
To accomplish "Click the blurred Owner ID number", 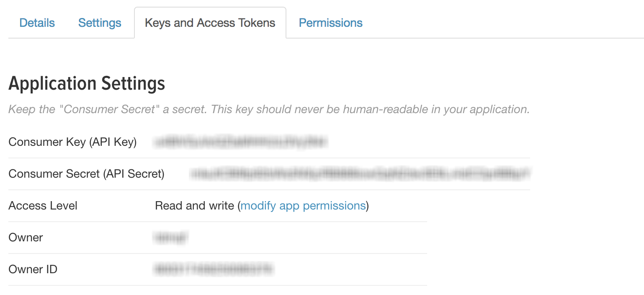I will click(214, 269).
